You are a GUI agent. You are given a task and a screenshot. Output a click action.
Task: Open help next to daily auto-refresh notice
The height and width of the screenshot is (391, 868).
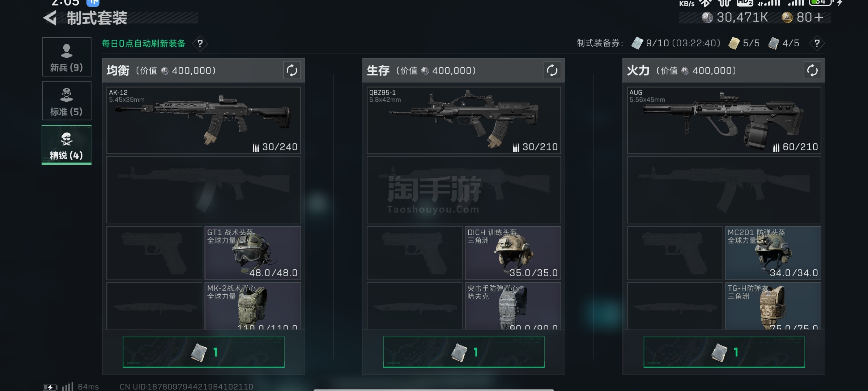coord(200,44)
